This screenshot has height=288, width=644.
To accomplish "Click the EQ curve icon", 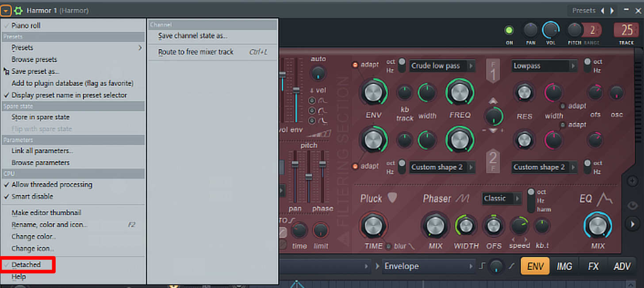I will tap(604, 199).
